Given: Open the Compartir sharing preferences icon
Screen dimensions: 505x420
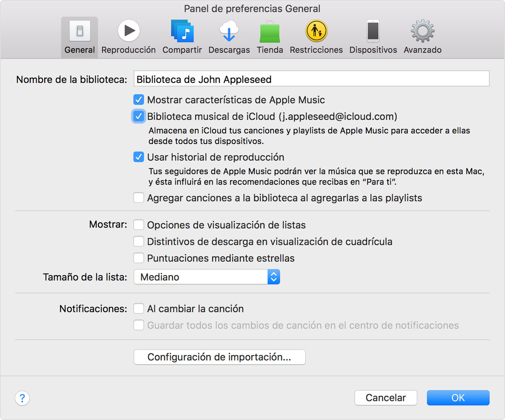Looking at the screenshot, I should [182, 31].
